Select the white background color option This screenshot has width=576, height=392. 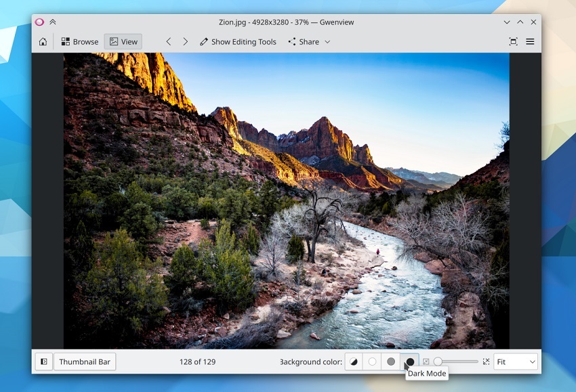[x=372, y=362]
